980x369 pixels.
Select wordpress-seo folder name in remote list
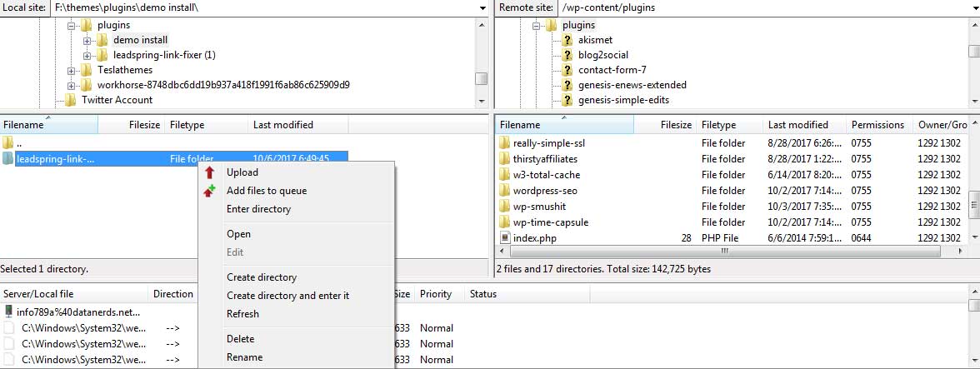tap(545, 191)
